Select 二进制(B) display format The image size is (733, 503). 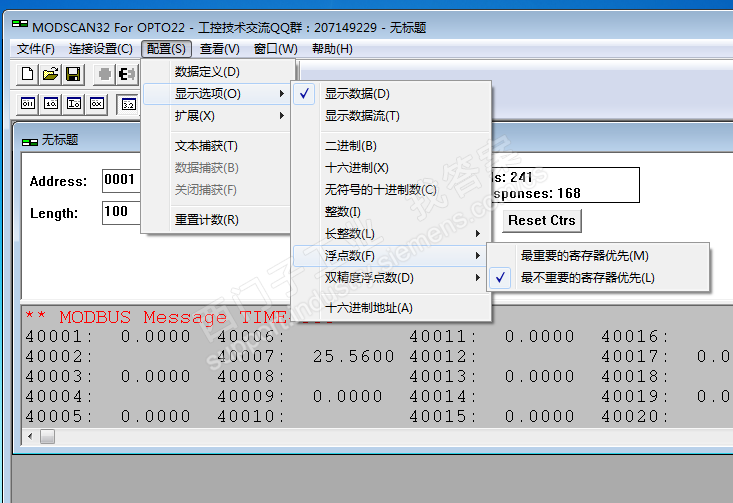click(391, 146)
